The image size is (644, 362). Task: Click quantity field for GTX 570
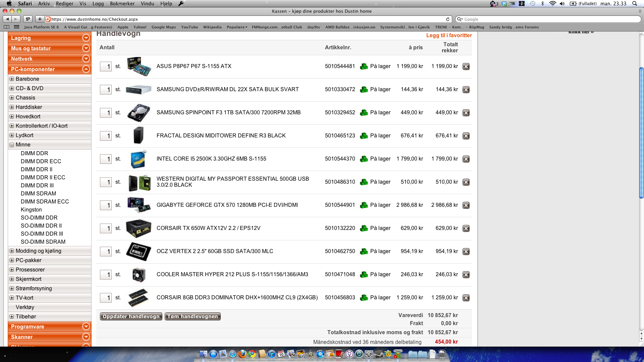point(106,205)
